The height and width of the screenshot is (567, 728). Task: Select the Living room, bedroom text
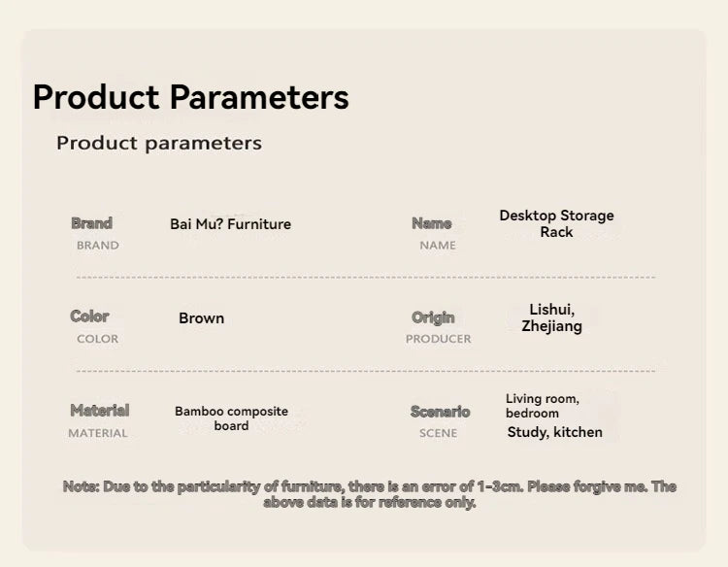click(543, 406)
